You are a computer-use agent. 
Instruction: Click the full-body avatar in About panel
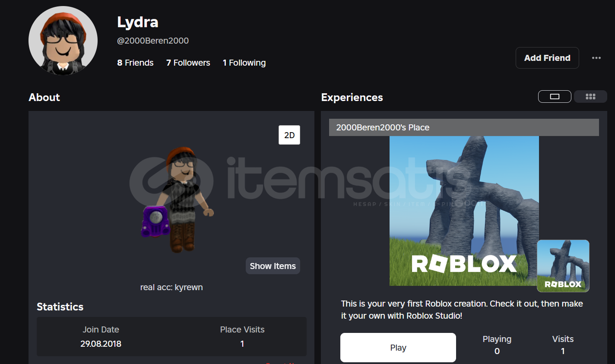click(178, 199)
